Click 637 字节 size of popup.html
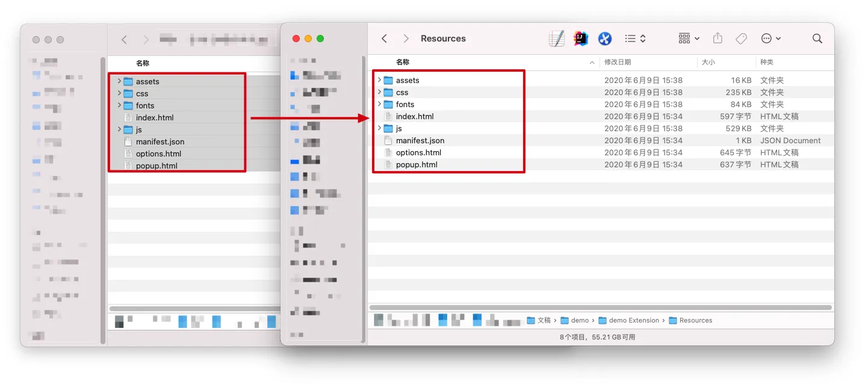 click(736, 164)
